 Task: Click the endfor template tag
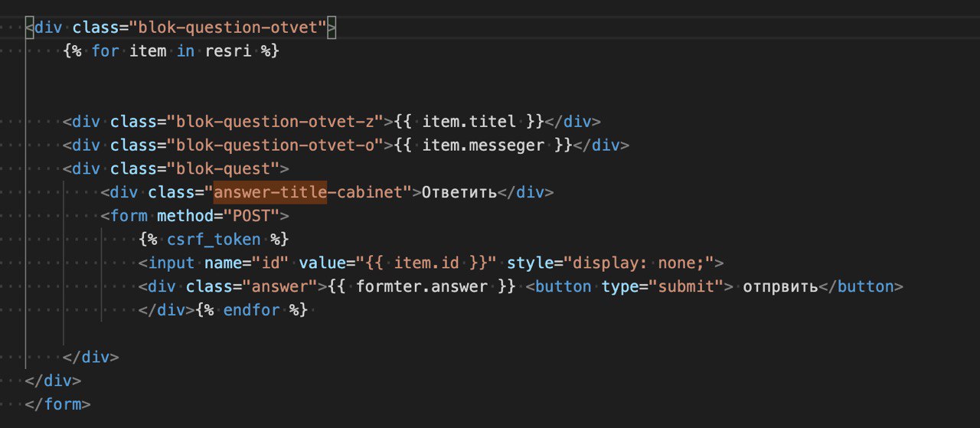point(252,310)
